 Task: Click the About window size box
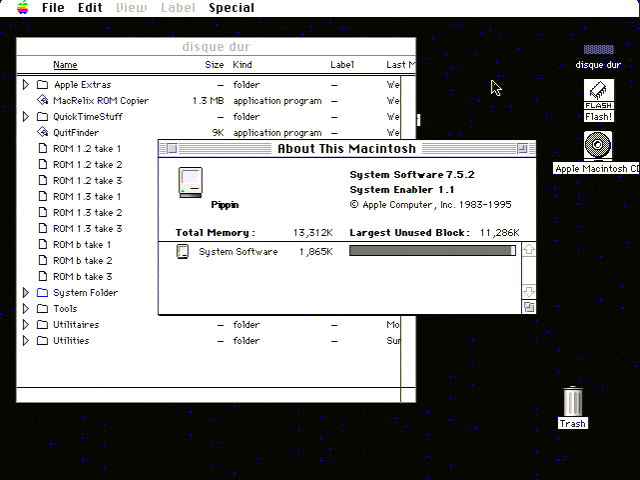[529, 307]
